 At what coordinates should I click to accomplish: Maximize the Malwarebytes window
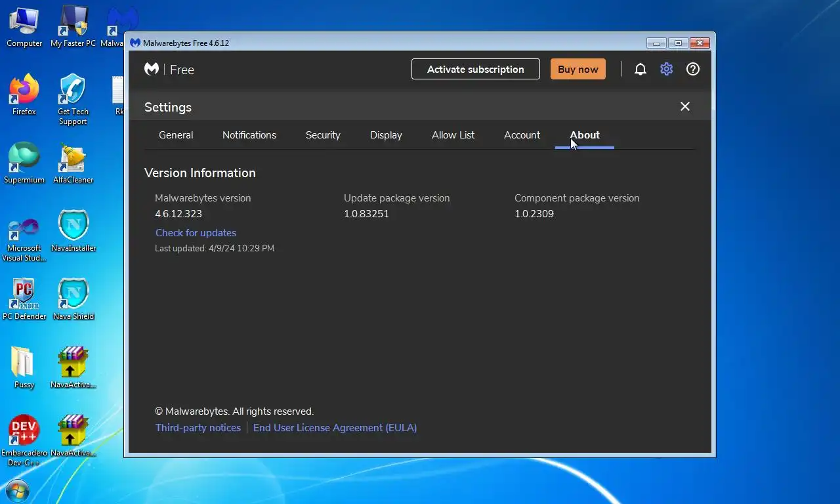click(678, 43)
